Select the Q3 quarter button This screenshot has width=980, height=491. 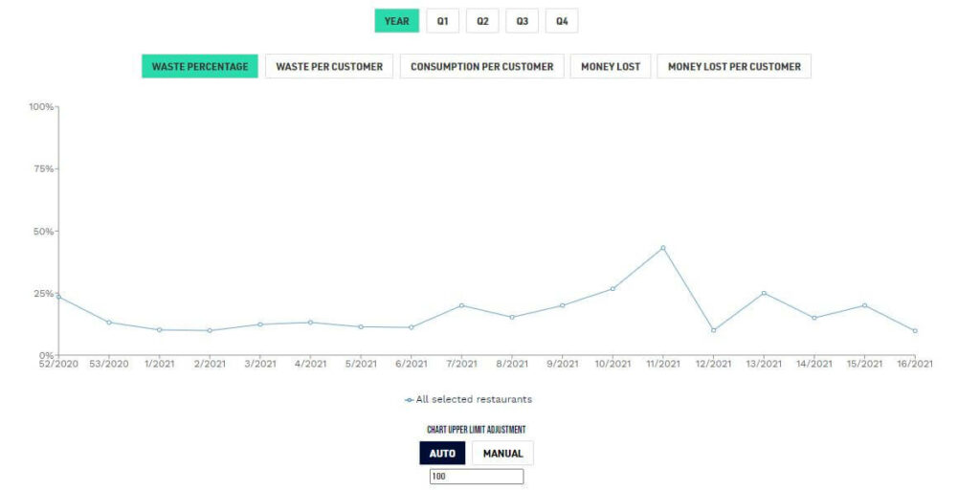pos(522,21)
